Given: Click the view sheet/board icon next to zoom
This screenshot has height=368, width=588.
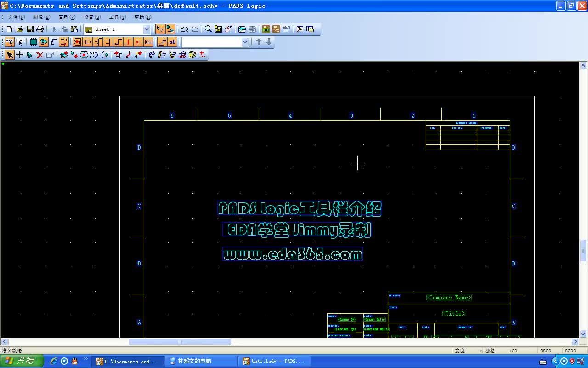Looking at the screenshot, I should [218, 29].
